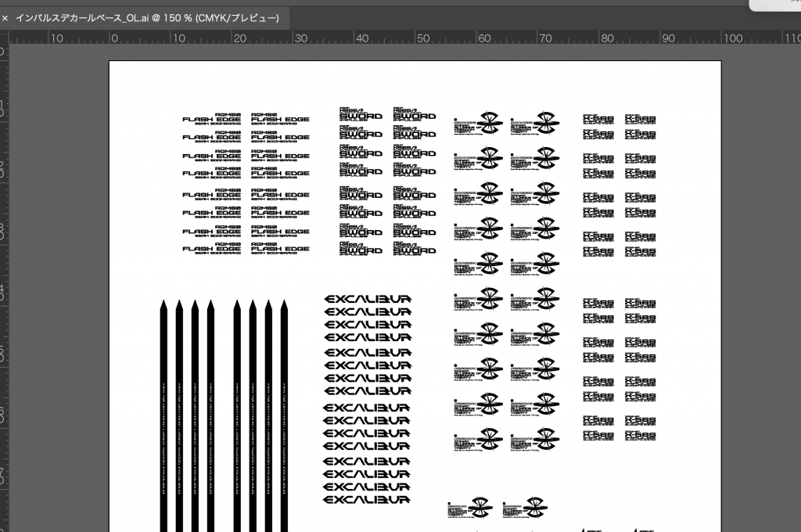Select the topmost EXCALIBUR logo
The image size is (801, 532).
coord(367,298)
